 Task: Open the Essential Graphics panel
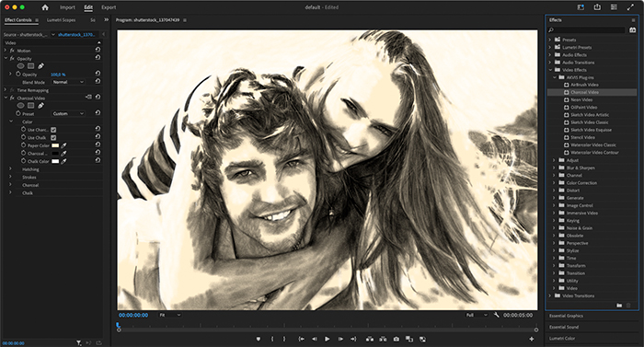[566, 316]
